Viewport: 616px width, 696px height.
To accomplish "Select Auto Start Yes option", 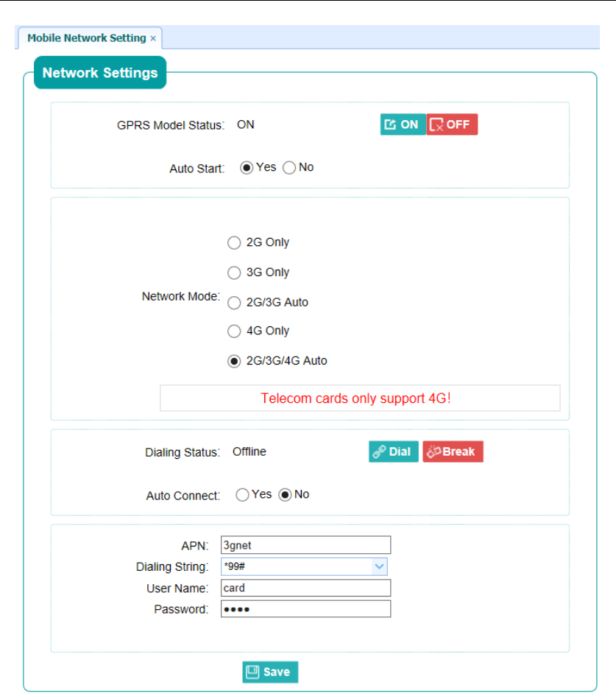I will point(247,168).
